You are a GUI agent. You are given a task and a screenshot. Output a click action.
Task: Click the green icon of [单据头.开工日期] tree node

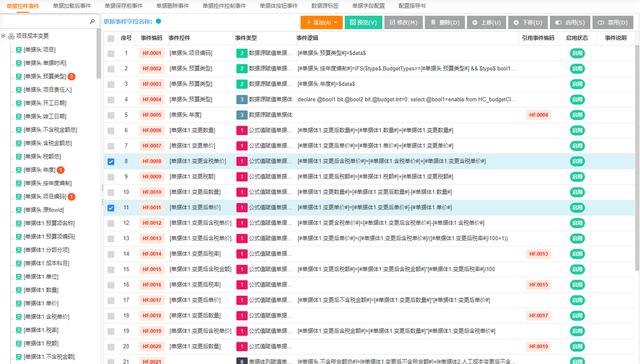18,103
